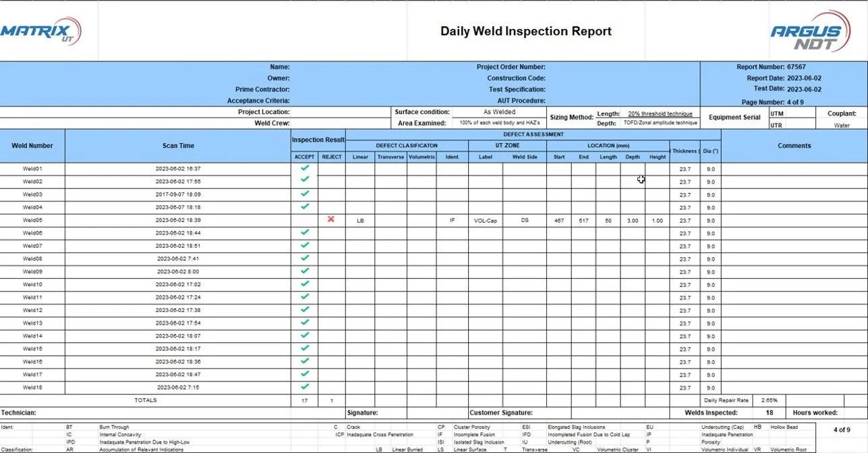Click the 20% threshold technique field
The width and height of the screenshot is (868, 453).
click(x=660, y=114)
